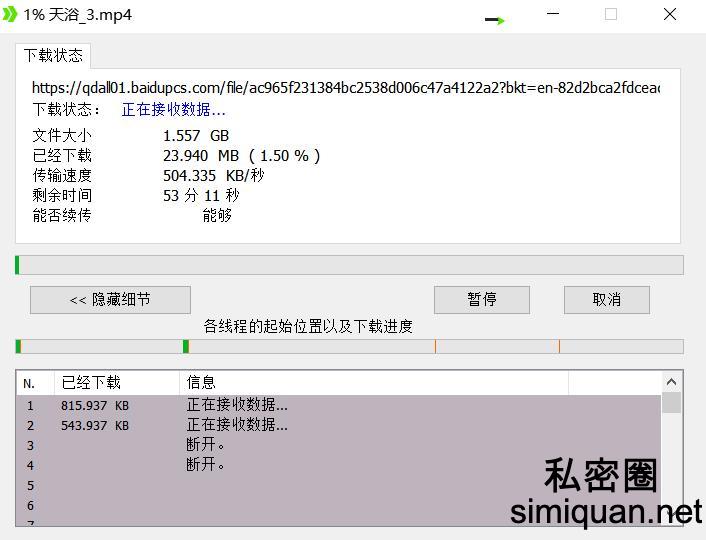Open the 下载状态 tab
This screenshot has height=540, width=706.
coord(54,55)
